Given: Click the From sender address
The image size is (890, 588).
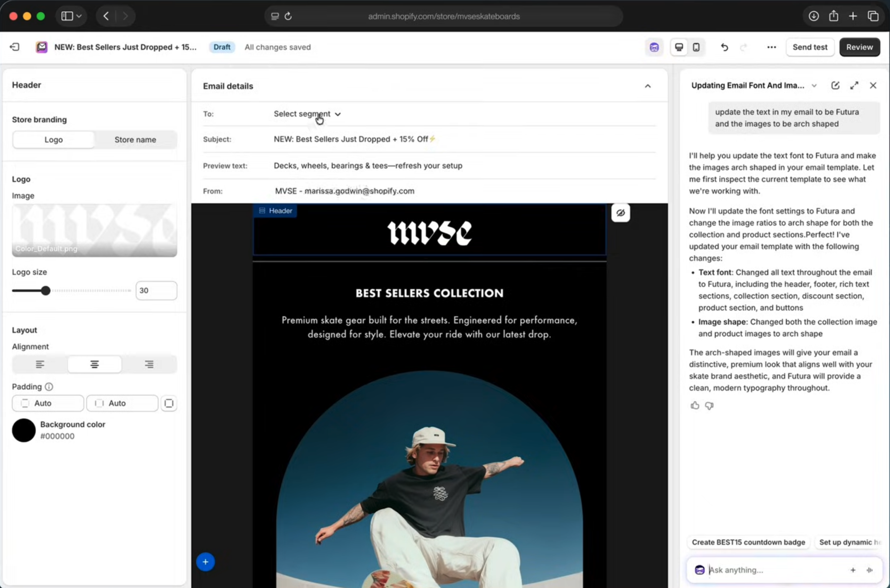Looking at the screenshot, I should pos(344,191).
